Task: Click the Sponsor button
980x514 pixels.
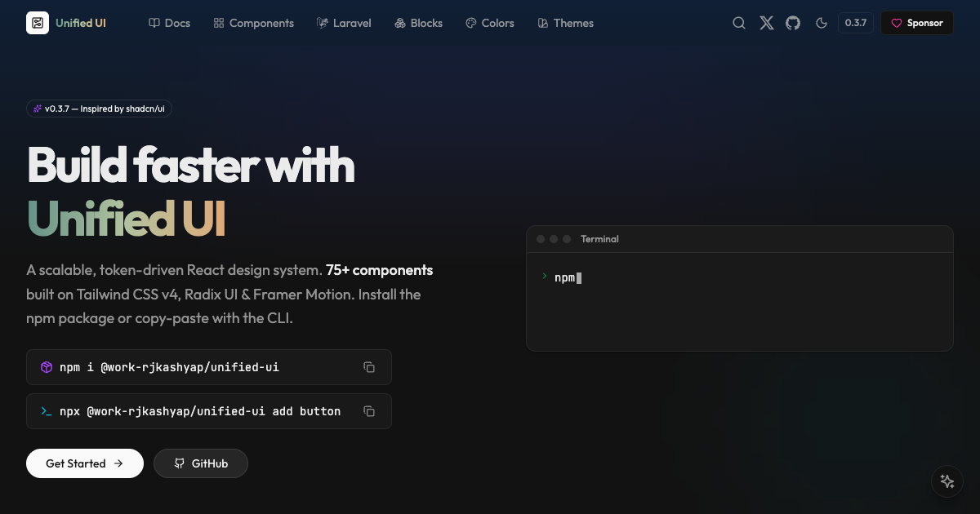Action: point(917,23)
